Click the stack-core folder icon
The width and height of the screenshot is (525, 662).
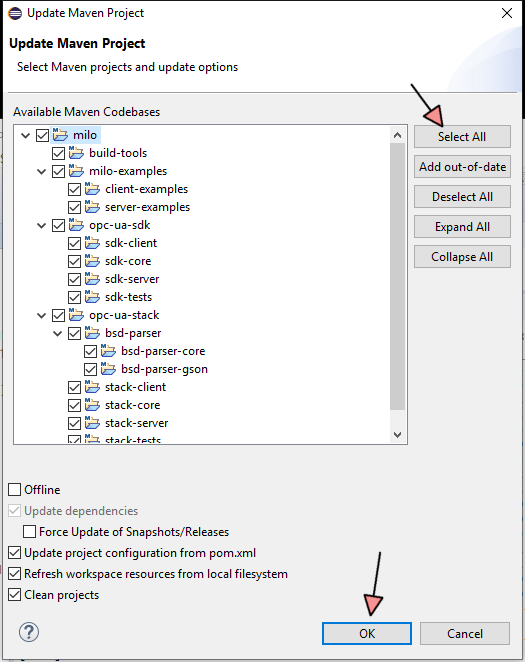(92, 405)
